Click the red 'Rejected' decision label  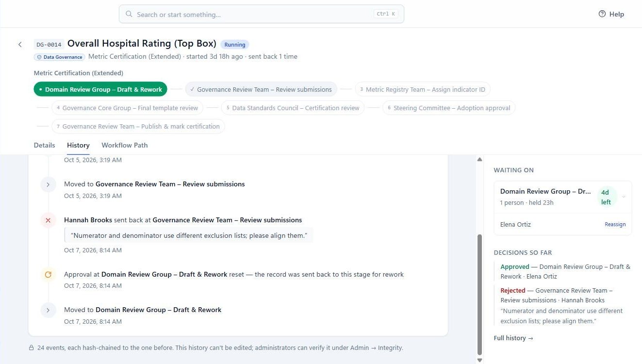pos(513,291)
